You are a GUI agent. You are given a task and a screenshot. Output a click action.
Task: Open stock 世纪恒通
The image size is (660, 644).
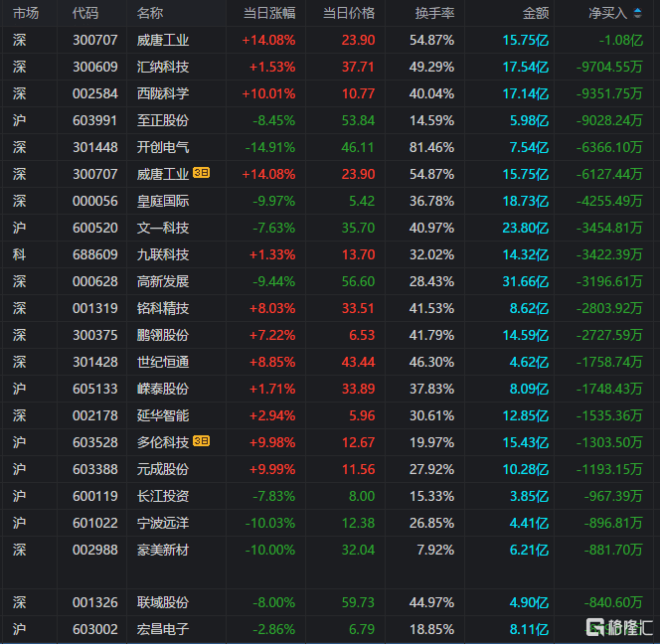[163, 362]
